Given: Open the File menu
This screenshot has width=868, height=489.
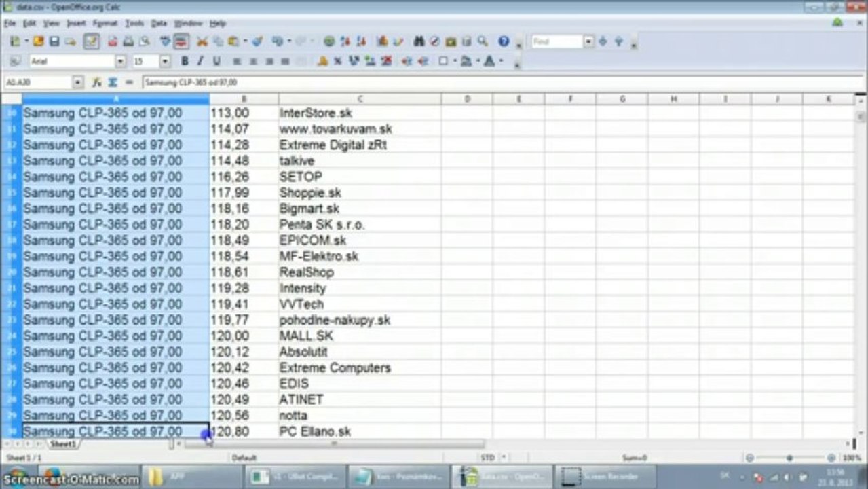Looking at the screenshot, I should coord(9,23).
